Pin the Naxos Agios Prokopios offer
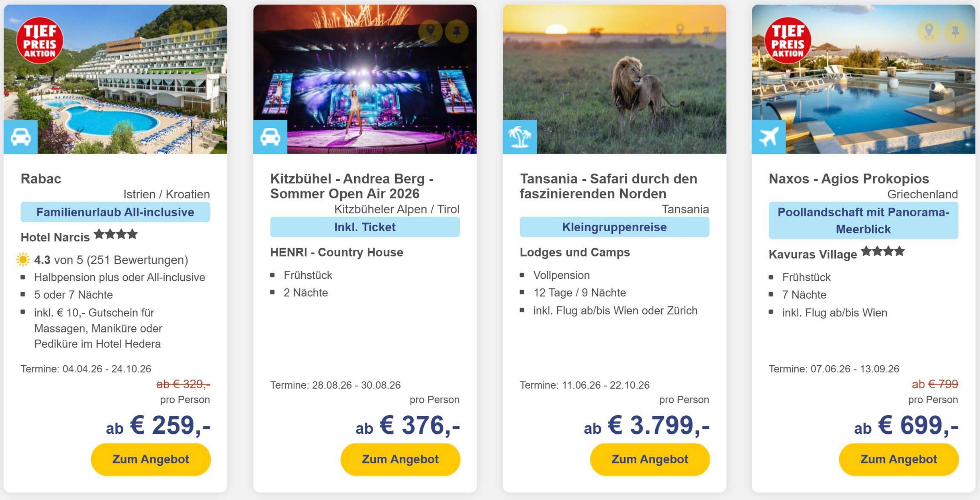Image resolution: width=980 pixels, height=500 pixels. tap(955, 31)
